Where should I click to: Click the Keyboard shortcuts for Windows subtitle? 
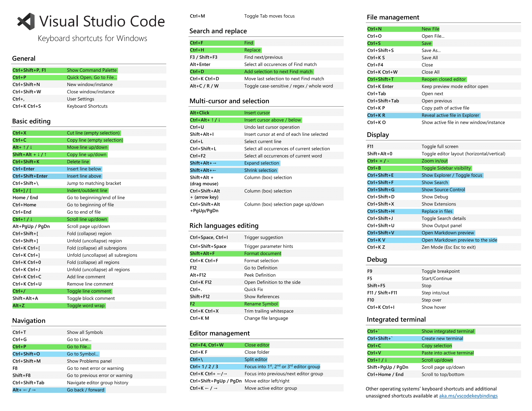tap(93, 38)
